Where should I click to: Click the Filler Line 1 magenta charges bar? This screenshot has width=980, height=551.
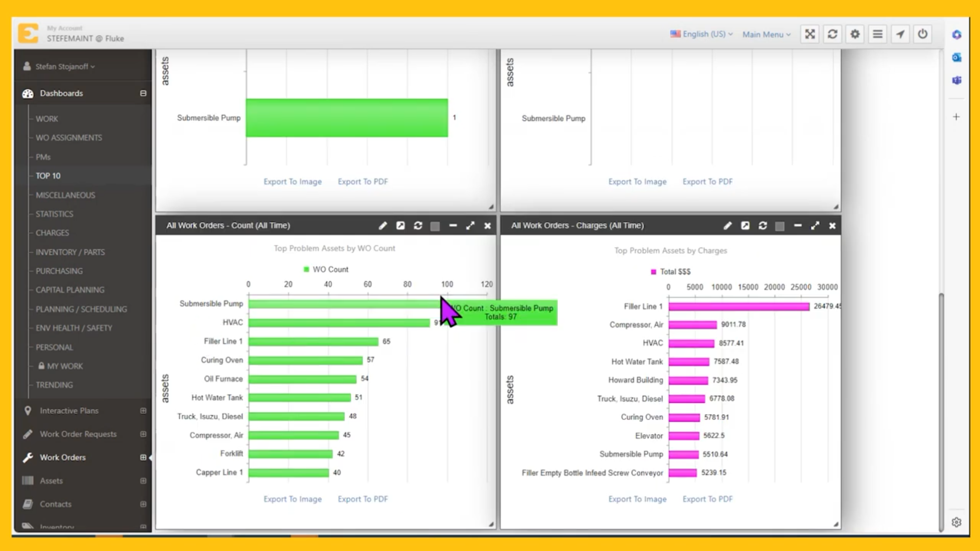739,306
